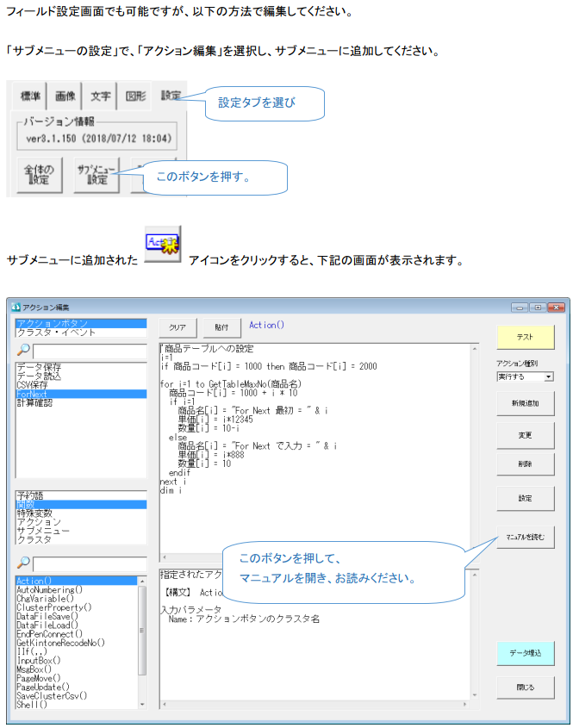Click the description pane scroll-down arrow
This screenshot has width=573, height=728.
coord(475,695)
